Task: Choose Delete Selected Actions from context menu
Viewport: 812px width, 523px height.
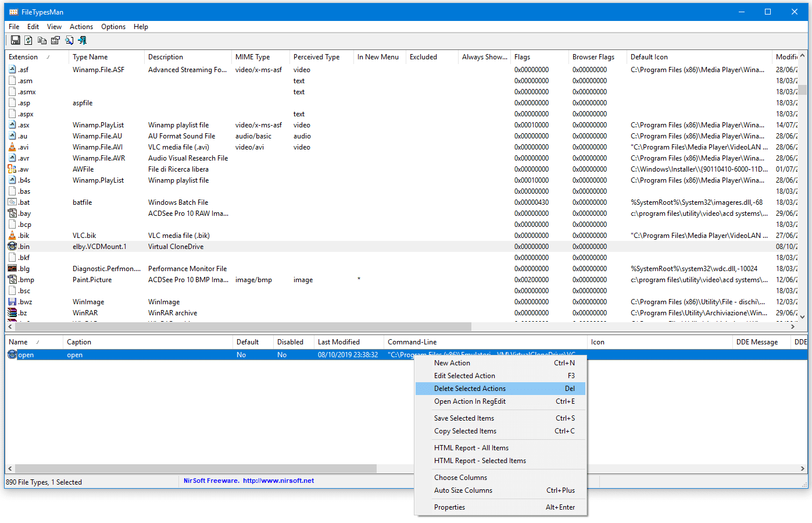Action: pos(470,389)
